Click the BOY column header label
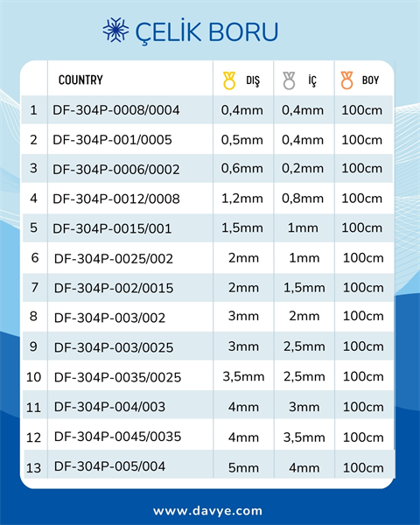 [x=370, y=80]
